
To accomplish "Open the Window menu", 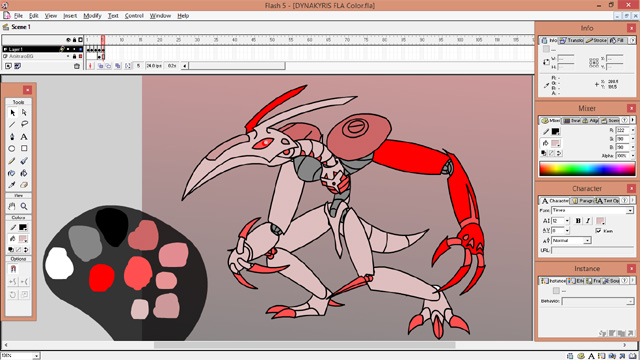I will click(x=160, y=16).
